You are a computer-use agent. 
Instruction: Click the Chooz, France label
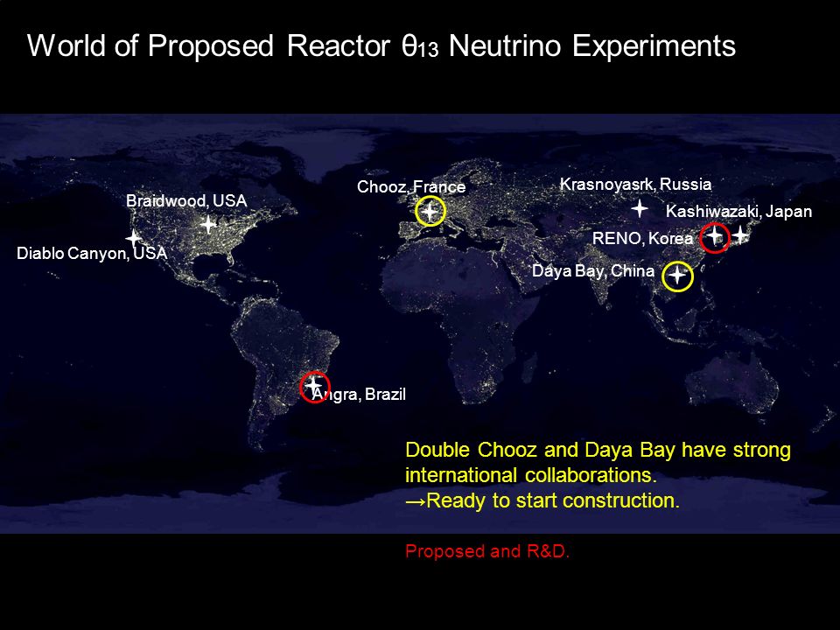pyautogui.click(x=411, y=187)
